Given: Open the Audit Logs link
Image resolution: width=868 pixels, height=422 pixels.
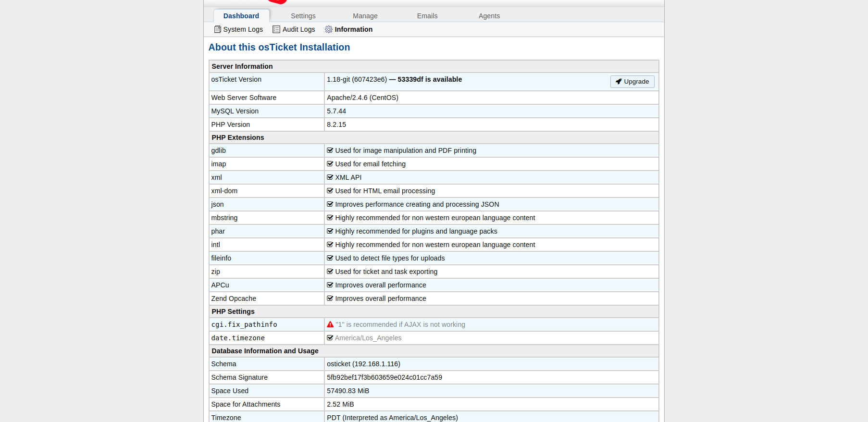Looking at the screenshot, I should [x=298, y=29].
